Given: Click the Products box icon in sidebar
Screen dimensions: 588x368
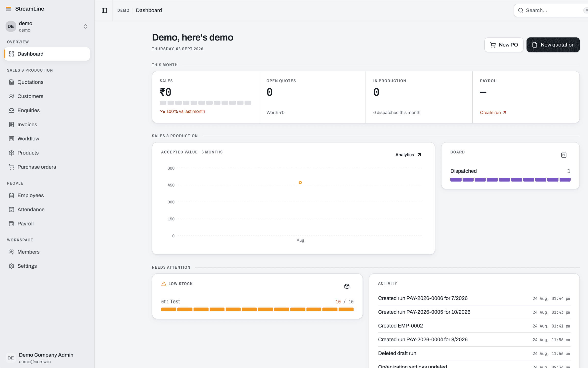Looking at the screenshot, I should click(x=12, y=153).
